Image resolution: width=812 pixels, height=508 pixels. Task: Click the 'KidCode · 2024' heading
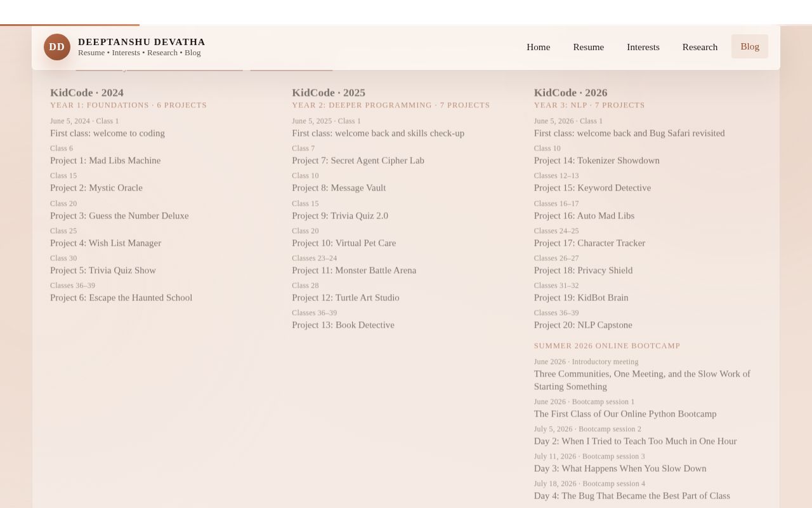point(87,93)
